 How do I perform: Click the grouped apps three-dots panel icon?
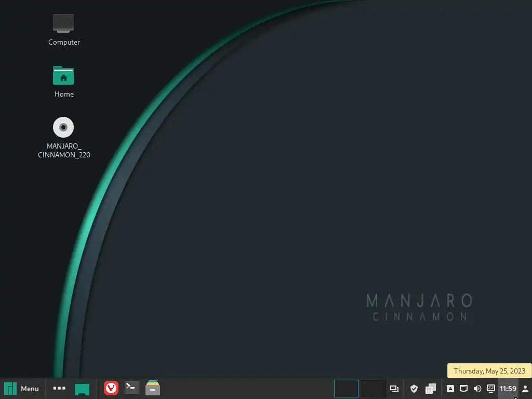[59, 388]
